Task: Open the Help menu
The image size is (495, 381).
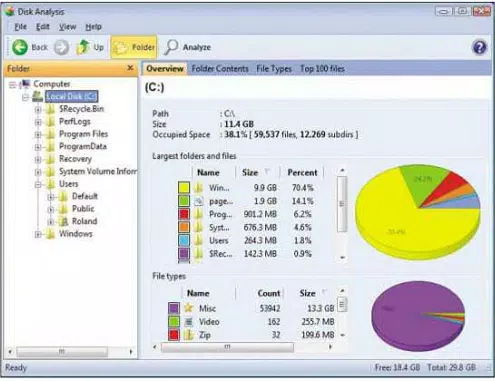Action: pyautogui.click(x=93, y=27)
